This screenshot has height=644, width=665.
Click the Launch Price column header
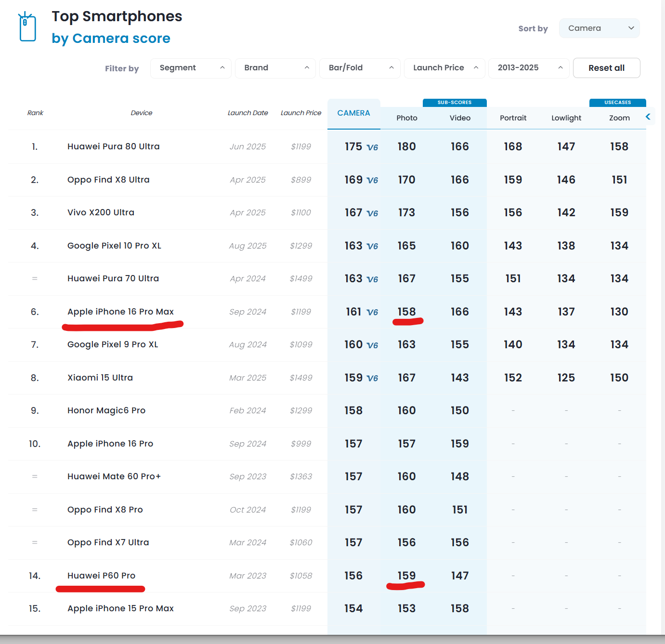pos(301,113)
